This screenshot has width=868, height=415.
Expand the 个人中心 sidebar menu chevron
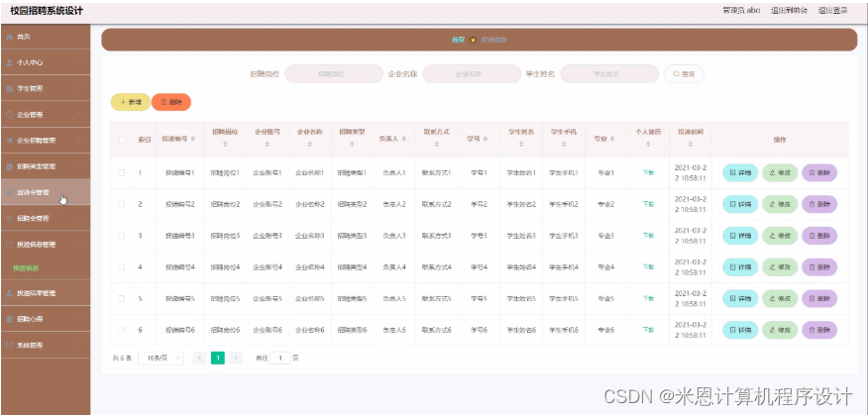[79, 62]
